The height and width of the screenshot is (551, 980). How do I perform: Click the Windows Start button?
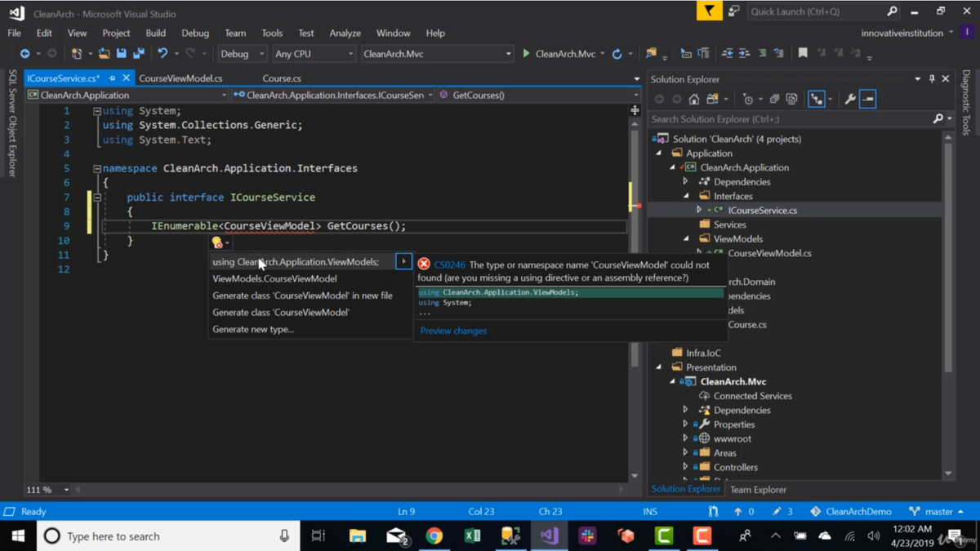pyautogui.click(x=18, y=536)
